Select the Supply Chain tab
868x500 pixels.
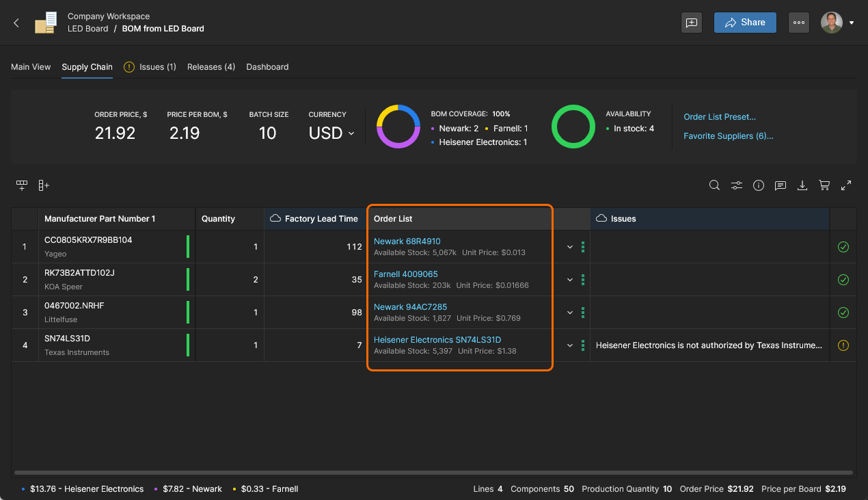pyautogui.click(x=87, y=67)
